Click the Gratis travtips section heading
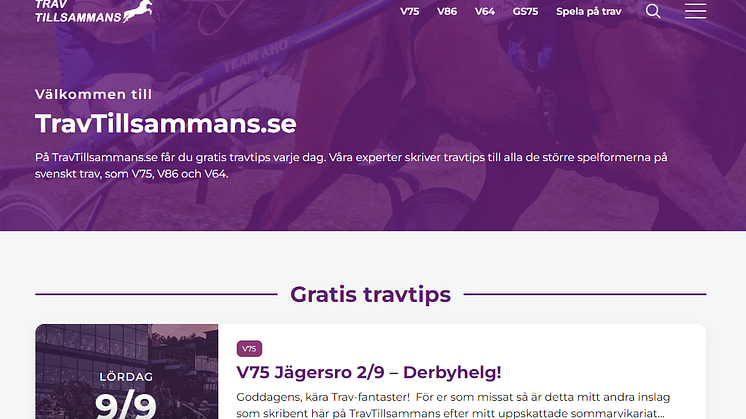Viewport: 746px width, 419px height. [x=371, y=294]
